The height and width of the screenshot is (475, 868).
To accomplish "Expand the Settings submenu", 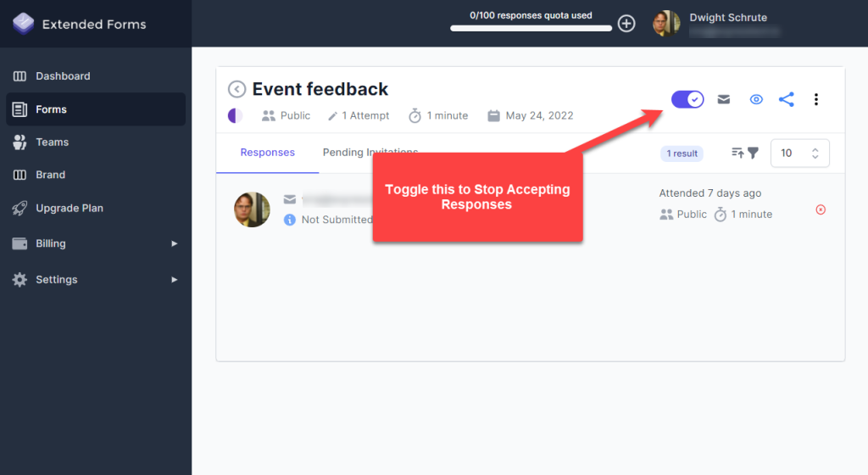I will pos(95,279).
